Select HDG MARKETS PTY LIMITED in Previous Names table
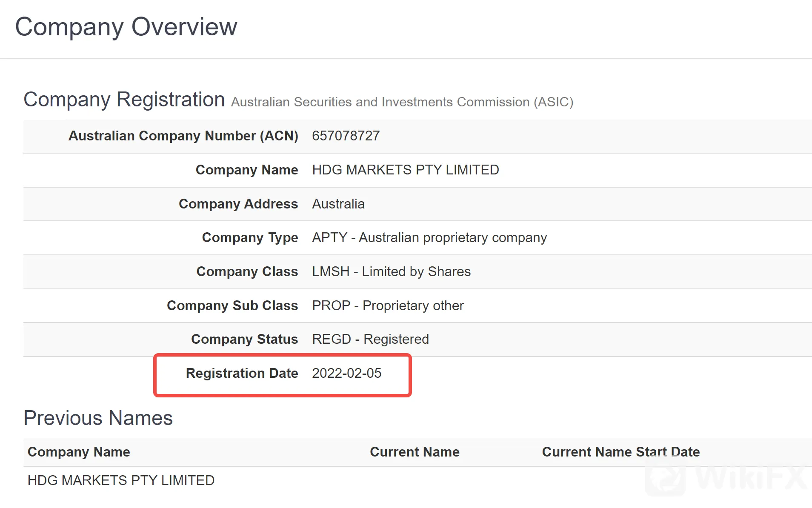The height and width of the screenshot is (508, 812). point(121,480)
